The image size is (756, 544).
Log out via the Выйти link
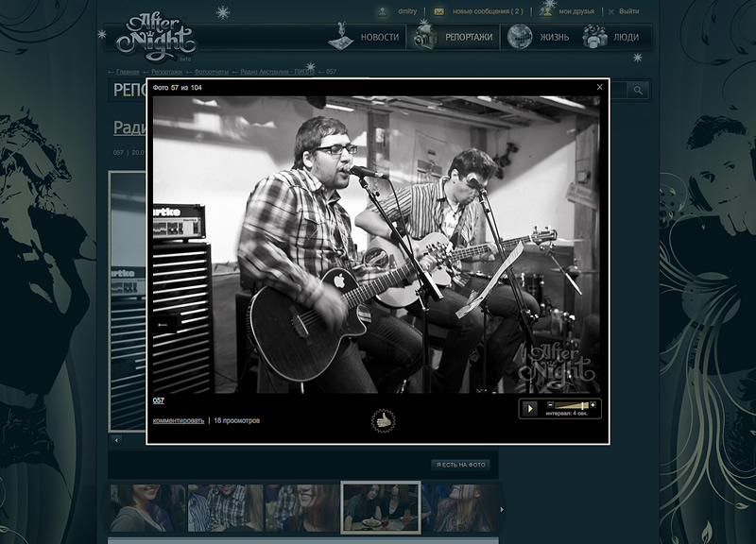(629, 11)
